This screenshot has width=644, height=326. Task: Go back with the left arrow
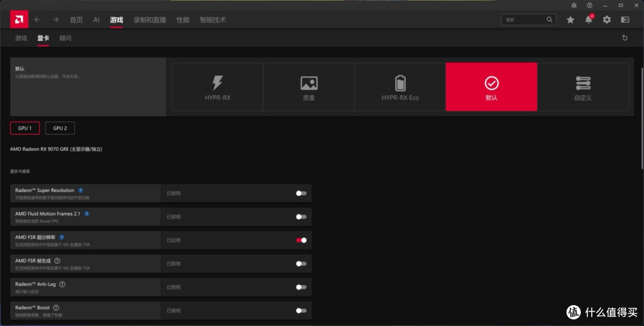click(x=38, y=20)
